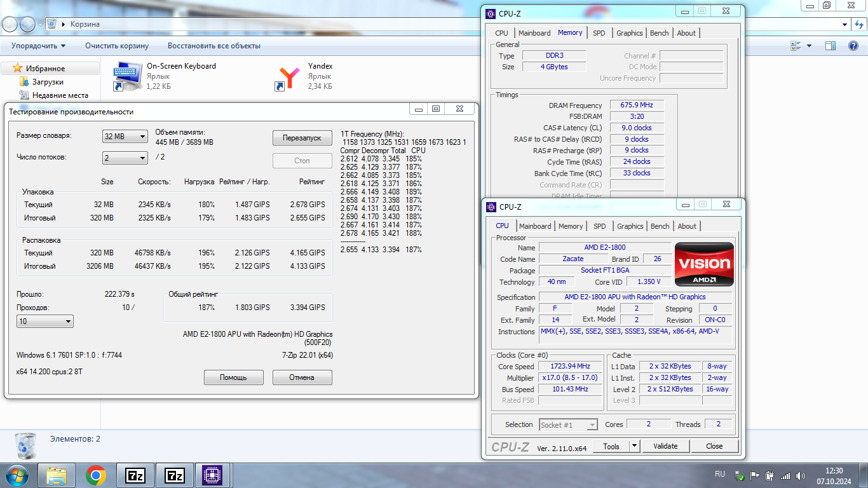
Task: Open the CPU-Z taskbar icon
Action: (x=212, y=475)
